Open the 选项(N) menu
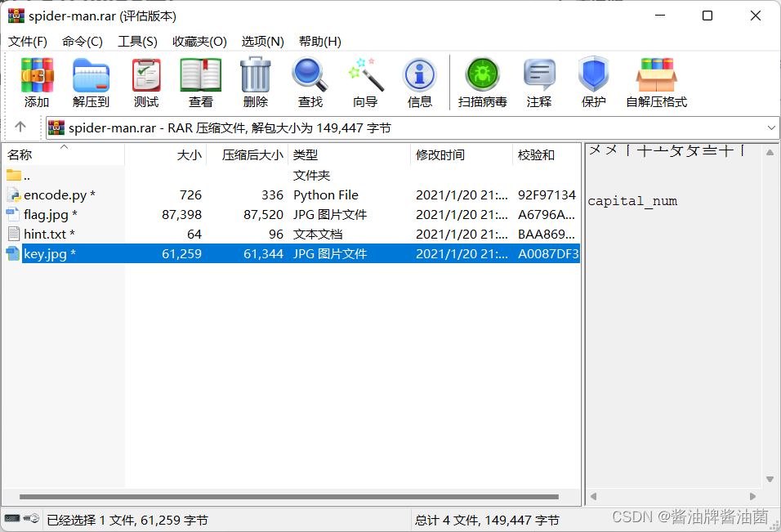This screenshot has width=781, height=532. pyautogui.click(x=261, y=41)
